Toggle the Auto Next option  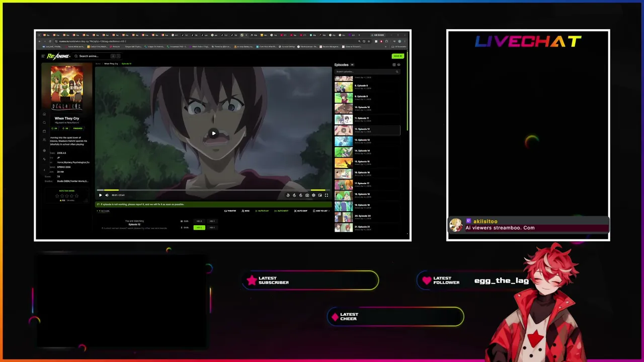pos(281,211)
